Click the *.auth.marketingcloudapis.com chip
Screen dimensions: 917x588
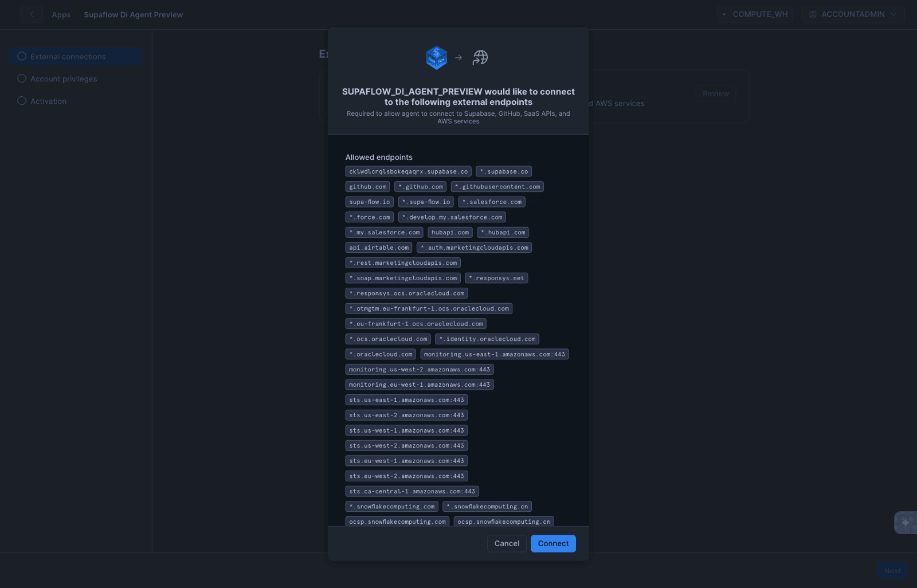click(x=475, y=248)
